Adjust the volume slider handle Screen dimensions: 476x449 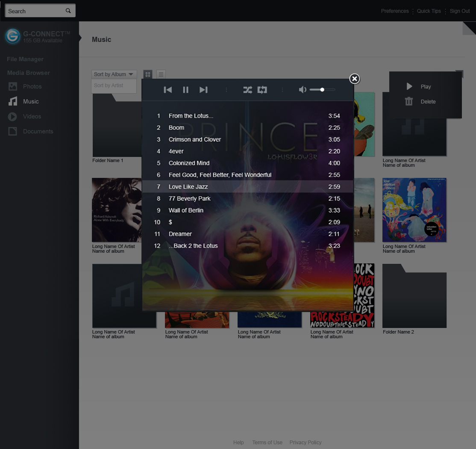tap(322, 90)
